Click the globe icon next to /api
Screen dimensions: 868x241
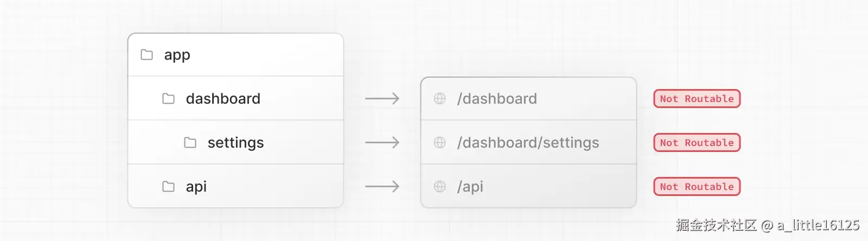[439, 187]
